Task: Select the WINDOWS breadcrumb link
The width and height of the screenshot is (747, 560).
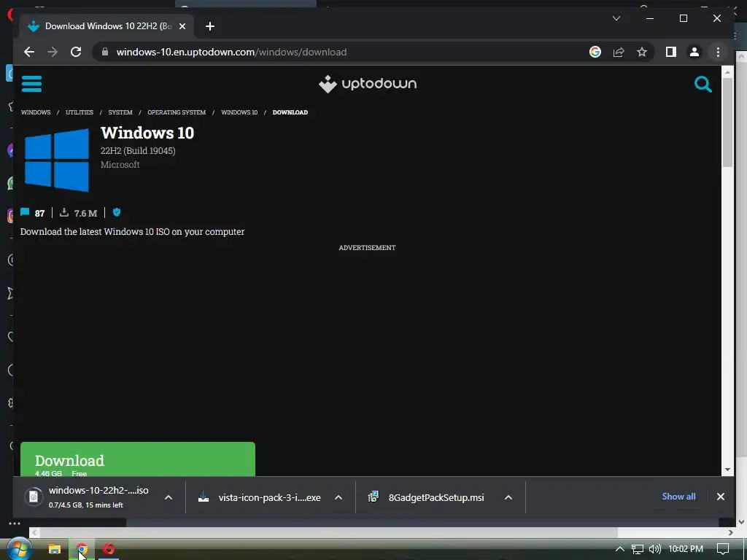Action: pos(36,112)
